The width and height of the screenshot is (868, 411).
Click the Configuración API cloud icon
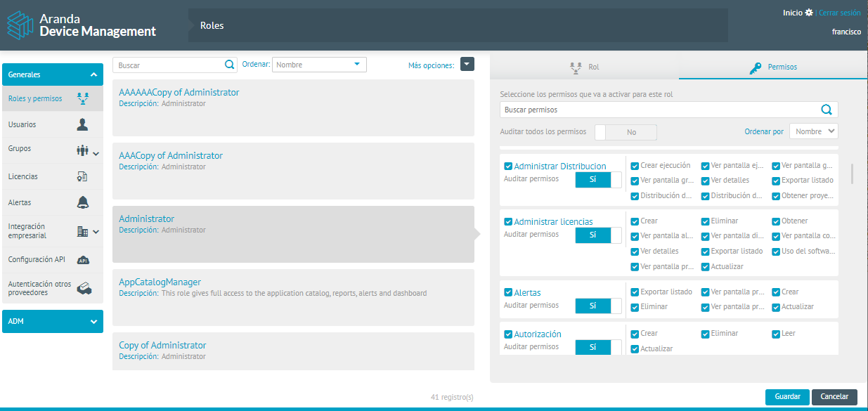pos(83,259)
